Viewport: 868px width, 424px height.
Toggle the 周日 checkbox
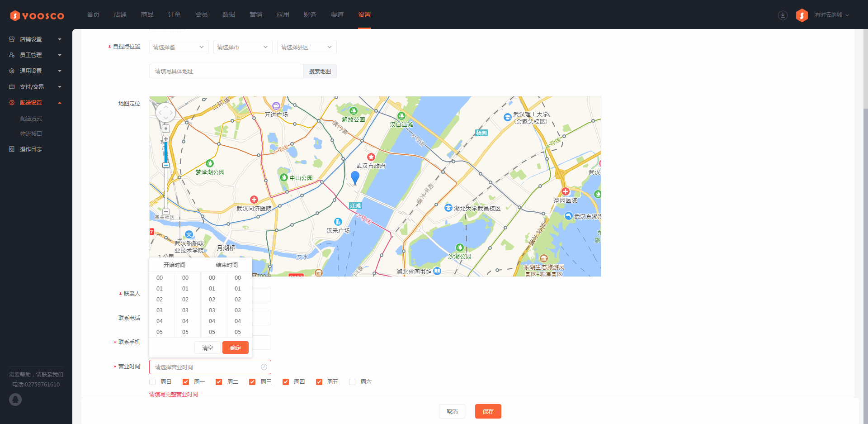pos(152,382)
